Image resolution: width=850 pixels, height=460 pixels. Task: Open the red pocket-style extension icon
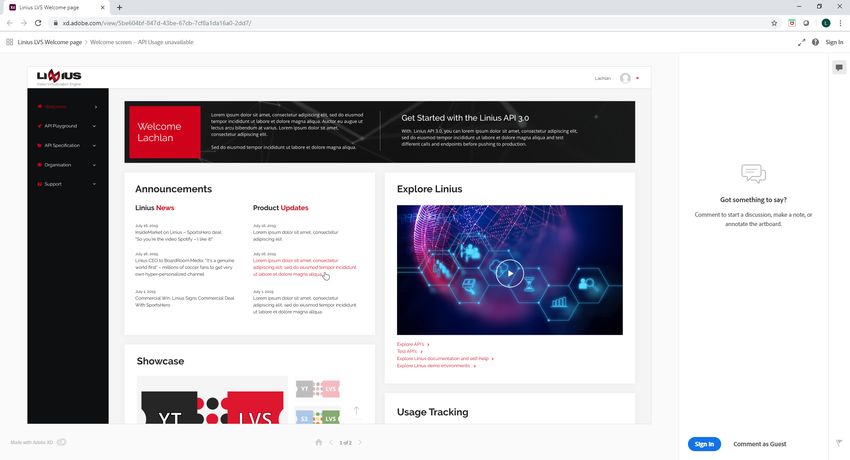pyautogui.click(x=791, y=23)
